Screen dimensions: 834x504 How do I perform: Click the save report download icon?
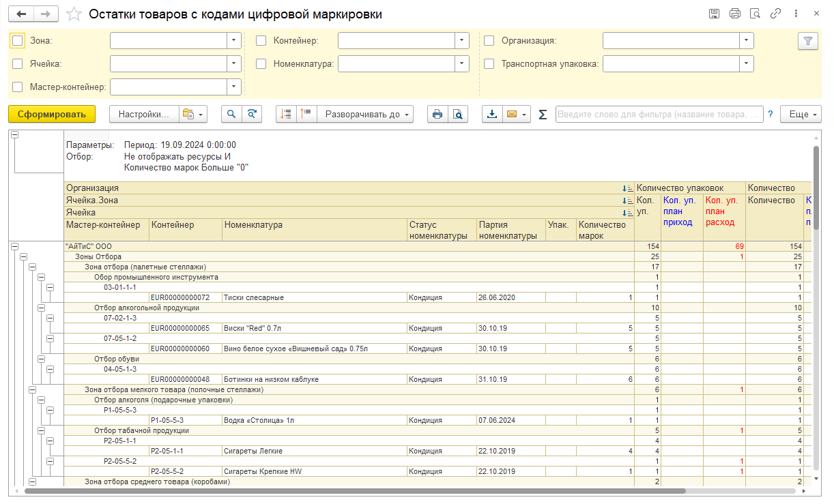click(x=492, y=115)
